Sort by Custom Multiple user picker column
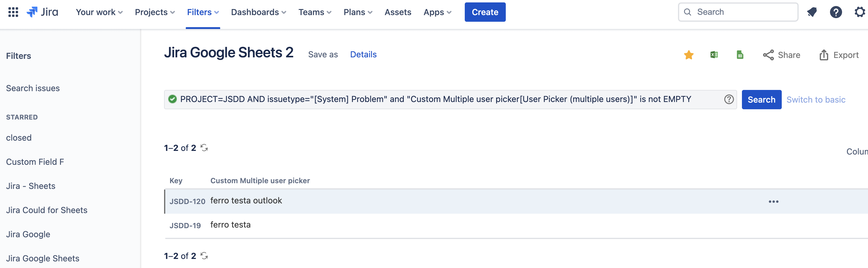Screen dimensions: 868x268 [260, 181]
